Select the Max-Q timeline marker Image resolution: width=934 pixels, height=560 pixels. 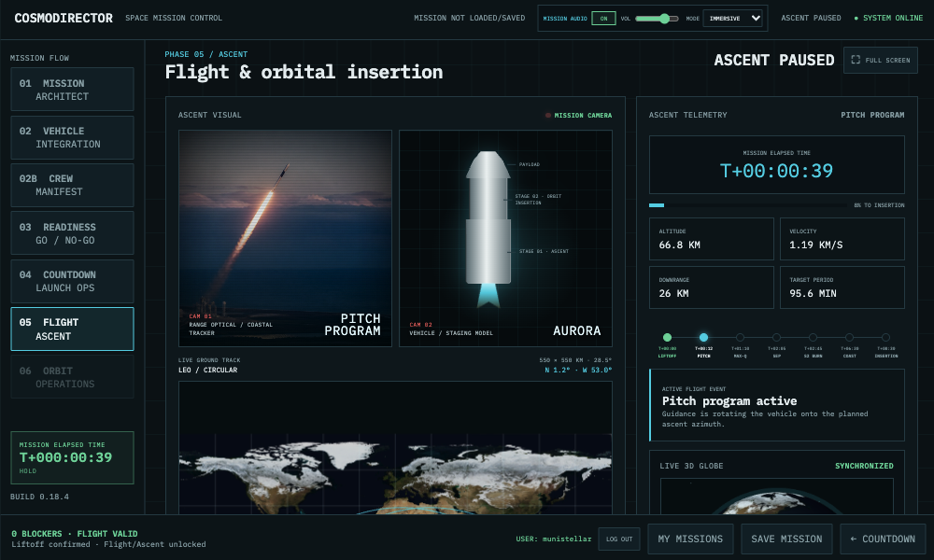coord(740,338)
